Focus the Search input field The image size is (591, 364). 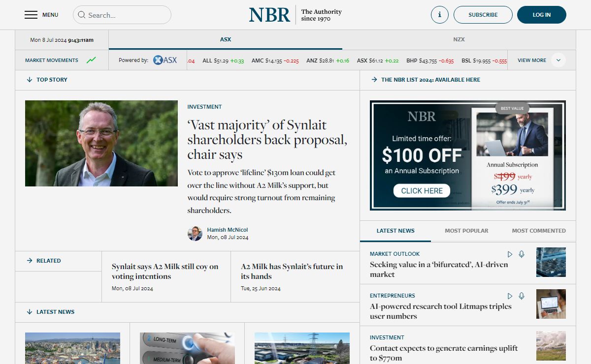click(x=122, y=15)
